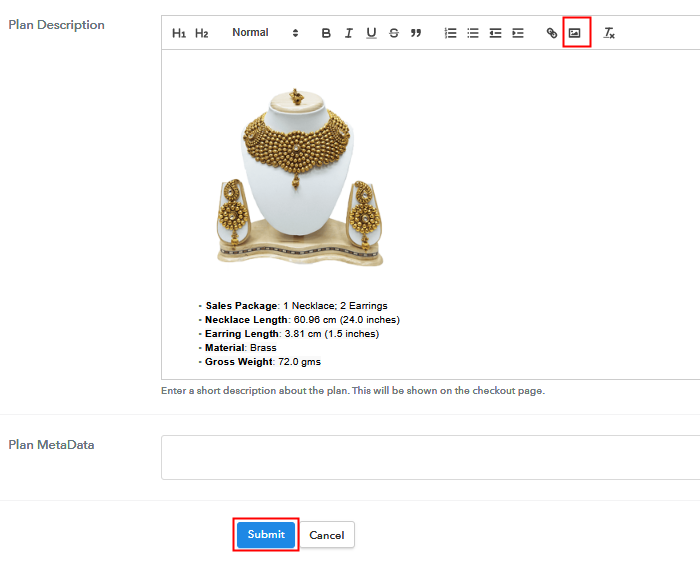Toggle underline formatting

pyautogui.click(x=371, y=33)
